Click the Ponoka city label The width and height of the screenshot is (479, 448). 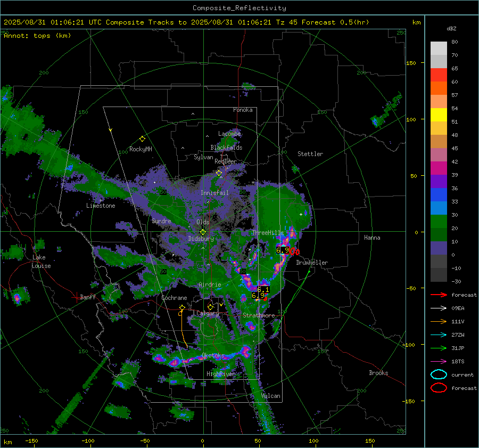tap(243, 110)
